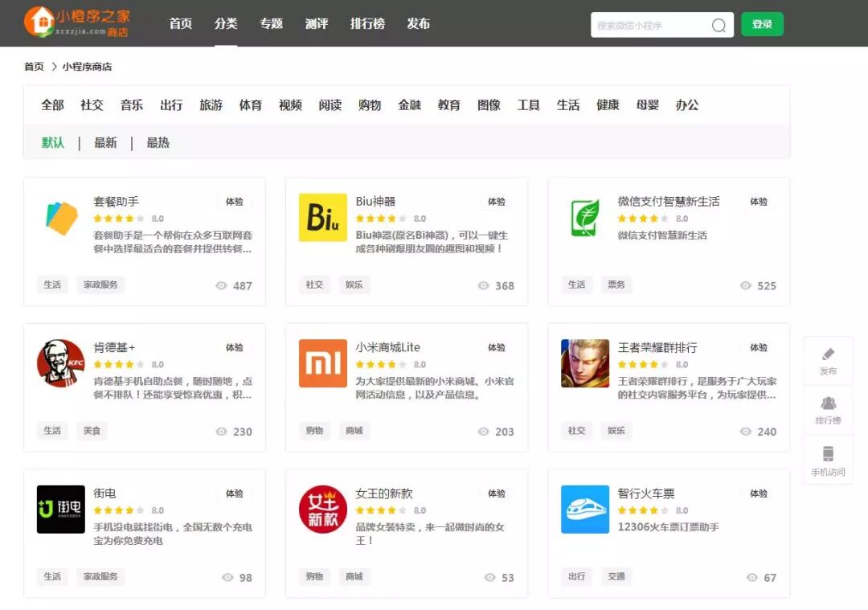868x610 pixels.
Task: Select the 音乐 category filter
Action: [x=132, y=104]
